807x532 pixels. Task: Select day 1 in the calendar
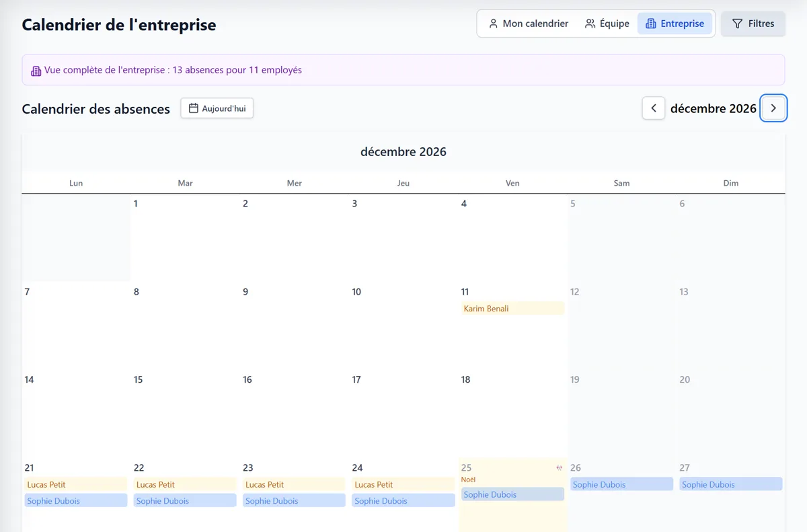[185, 237]
